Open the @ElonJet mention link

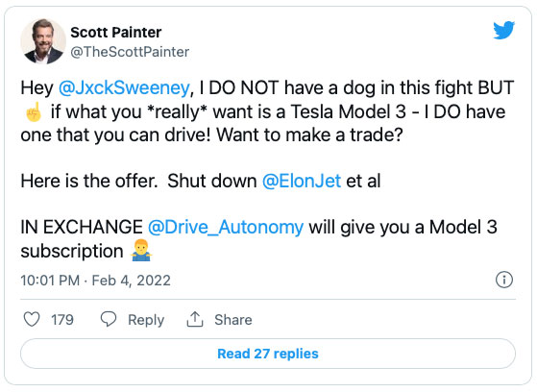coord(302,181)
